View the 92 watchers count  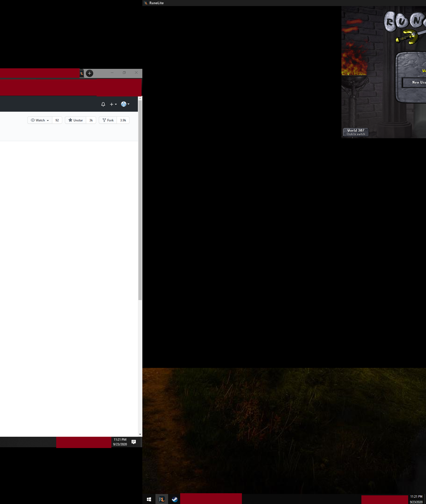57,120
